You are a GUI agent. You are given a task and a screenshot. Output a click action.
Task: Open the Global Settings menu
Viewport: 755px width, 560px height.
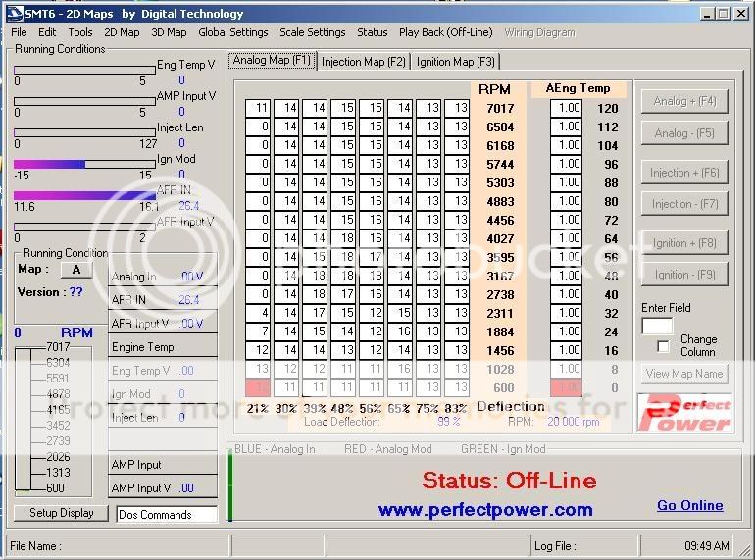pyautogui.click(x=233, y=32)
